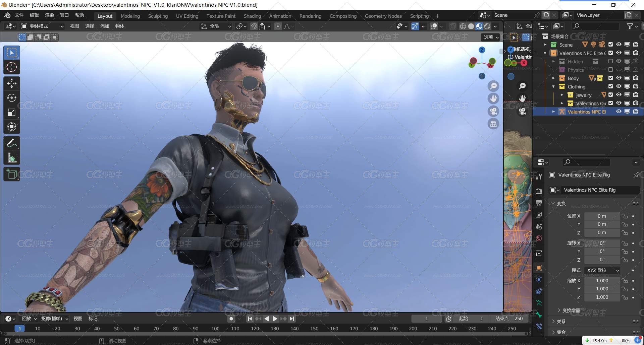Jump to the timeline start frame
The height and width of the screenshot is (345, 644).
(x=250, y=319)
